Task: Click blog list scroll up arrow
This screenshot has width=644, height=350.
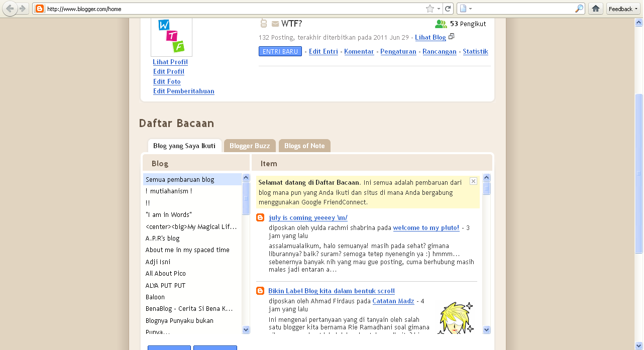Action: click(x=246, y=177)
